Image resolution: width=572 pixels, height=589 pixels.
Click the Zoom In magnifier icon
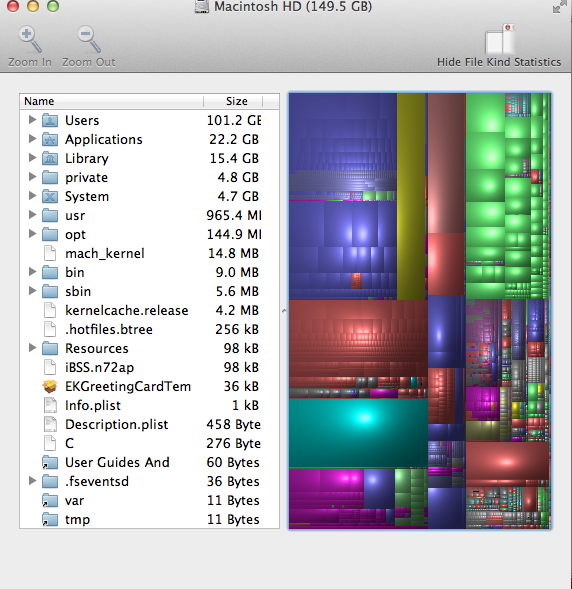pos(30,39)
